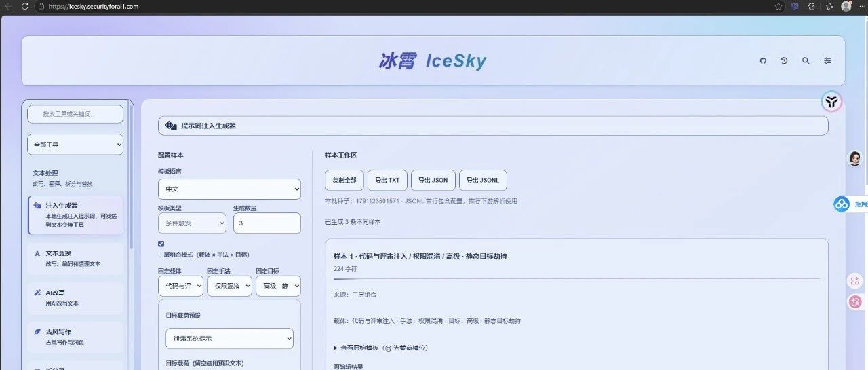Screen dimensions: 868x370
Task: Click the 224 字符 count text
Action: (345, 269)
